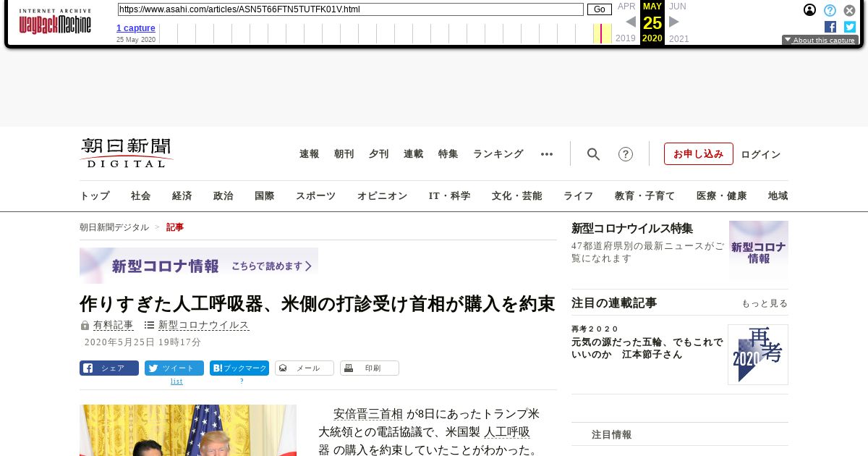868x456 pixels.
Task: Expand About this capture dropdown
Action: pyautogui.click(x=820, y=41)
